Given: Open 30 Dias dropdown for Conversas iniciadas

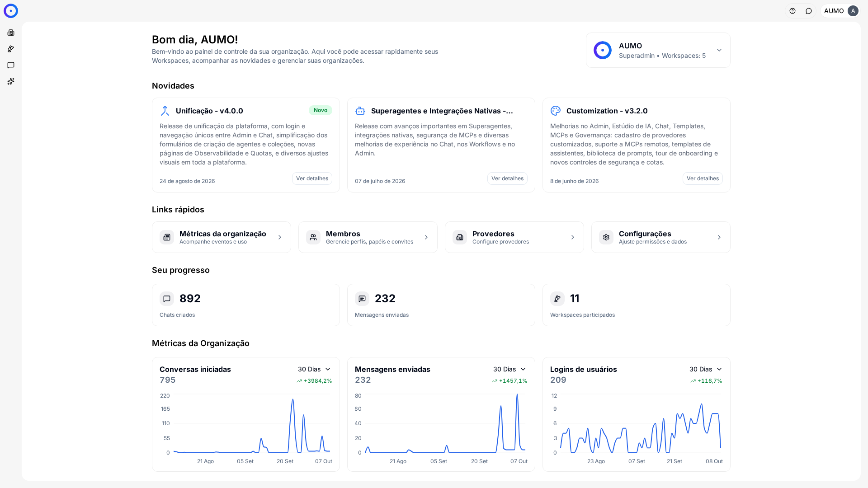Looking at the screenshot, I should click(314, 369).
